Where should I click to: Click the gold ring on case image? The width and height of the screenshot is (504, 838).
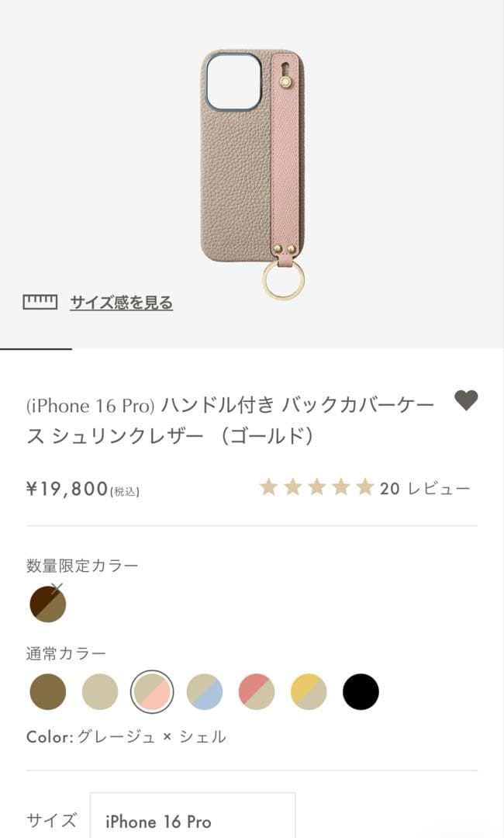(284, 280)
